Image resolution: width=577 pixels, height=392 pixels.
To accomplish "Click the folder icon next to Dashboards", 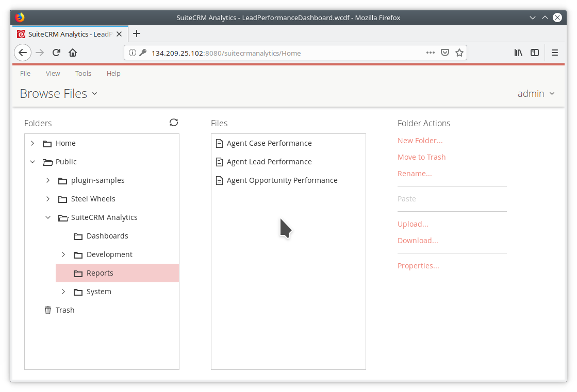I will point(78,235).
